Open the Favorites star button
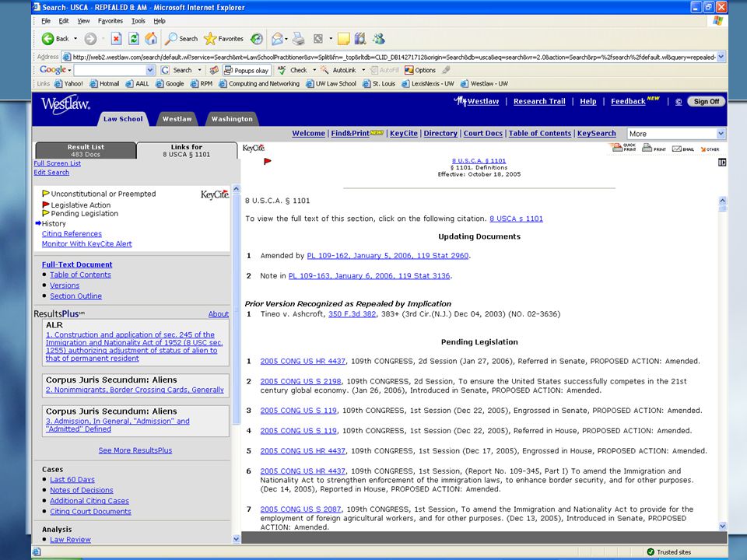 [223, 39]
